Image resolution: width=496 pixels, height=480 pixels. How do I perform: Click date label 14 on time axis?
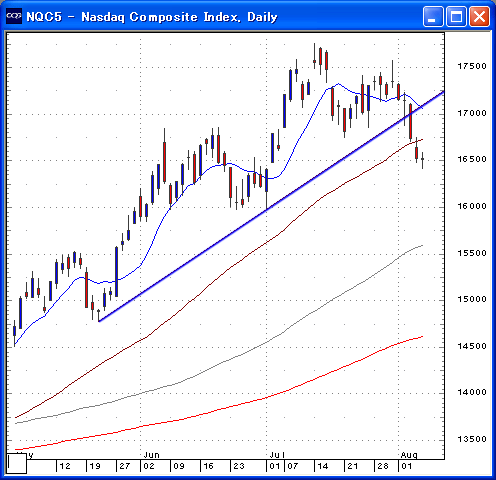(322, 466)
